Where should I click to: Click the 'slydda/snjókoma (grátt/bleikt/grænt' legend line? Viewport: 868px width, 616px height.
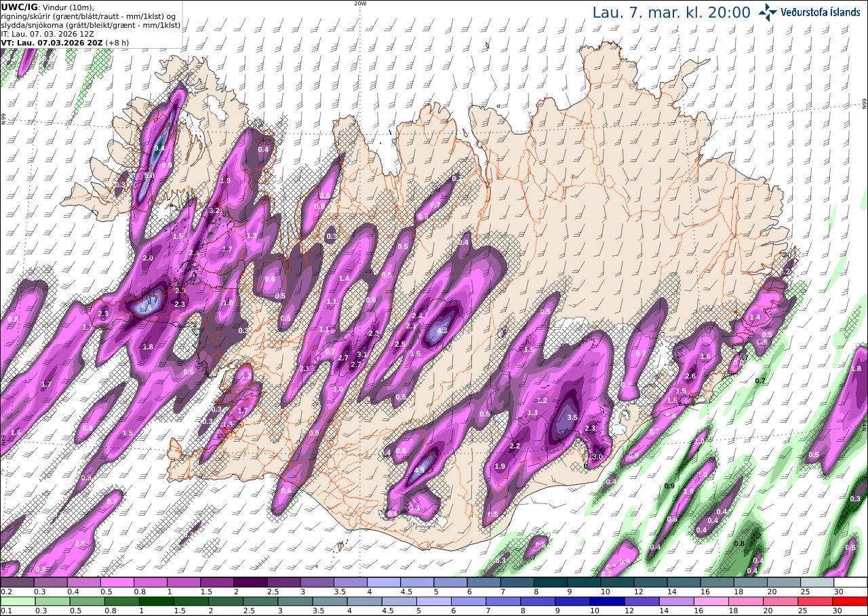click(x=90, y=24)
